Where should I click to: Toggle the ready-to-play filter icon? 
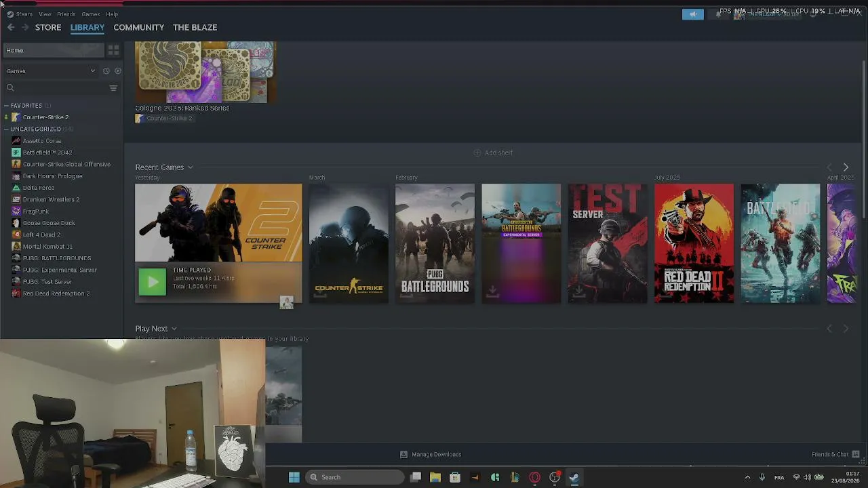coord(118,71)
